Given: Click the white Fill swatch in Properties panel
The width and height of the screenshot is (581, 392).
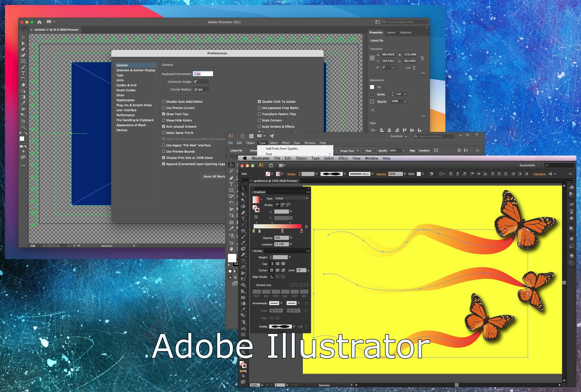Looking at the screenshot, I should pos(372,87).
